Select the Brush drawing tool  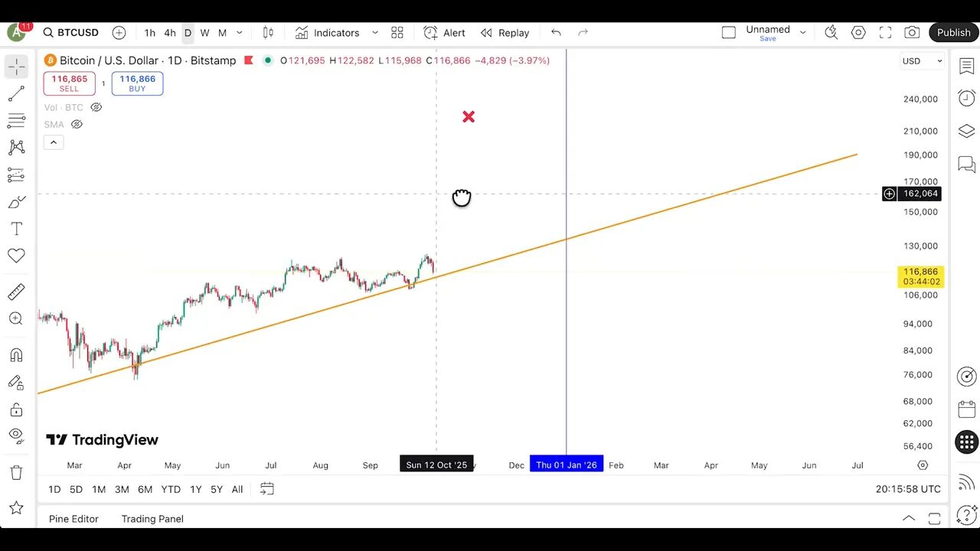point(16,201)
